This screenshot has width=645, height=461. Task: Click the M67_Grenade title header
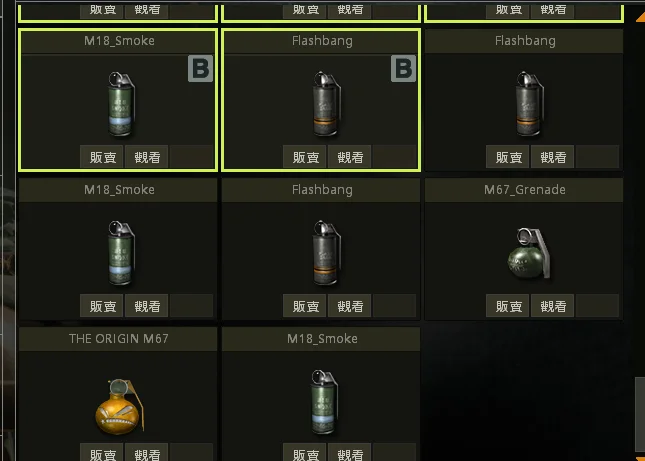(x=524, y=190)
